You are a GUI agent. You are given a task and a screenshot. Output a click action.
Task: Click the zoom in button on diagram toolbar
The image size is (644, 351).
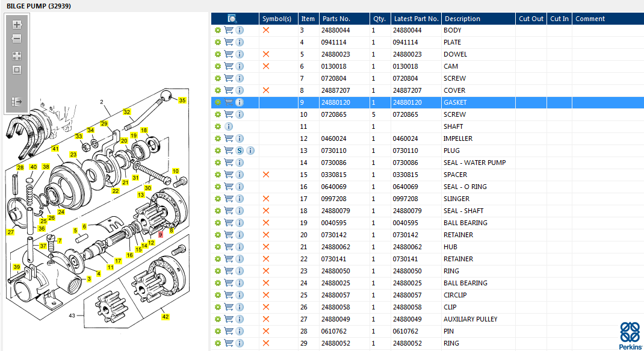click(x=17, y=25)
